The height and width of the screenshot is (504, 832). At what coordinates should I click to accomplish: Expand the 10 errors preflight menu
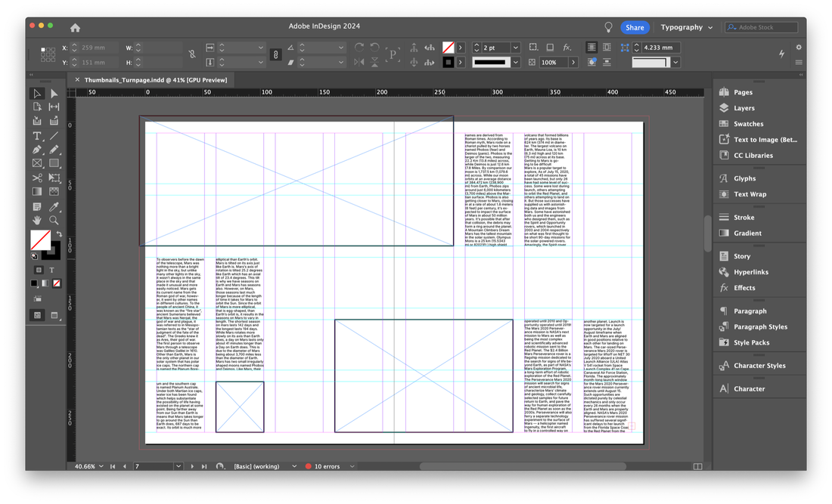click(x=352, y=466)
